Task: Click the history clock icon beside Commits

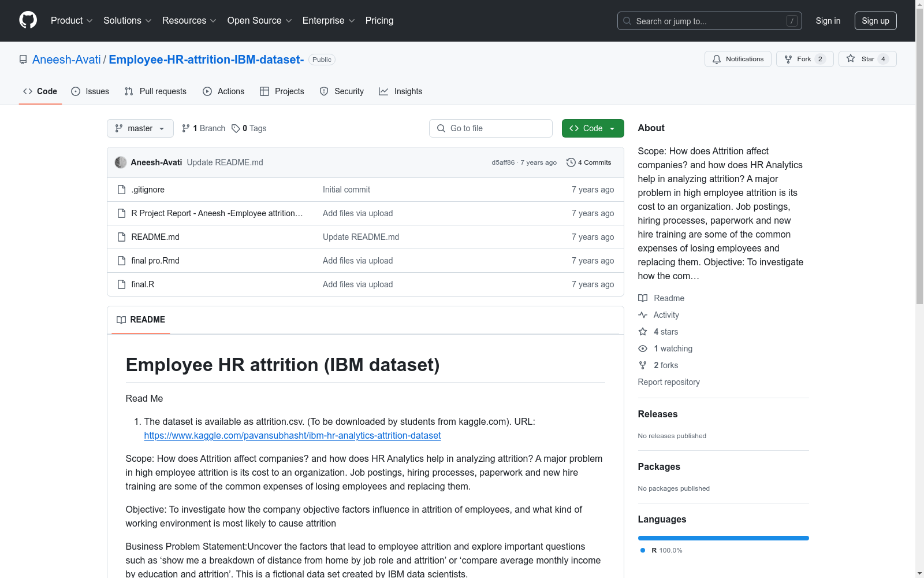Action: pyautogui.click(x=571, y=162)
